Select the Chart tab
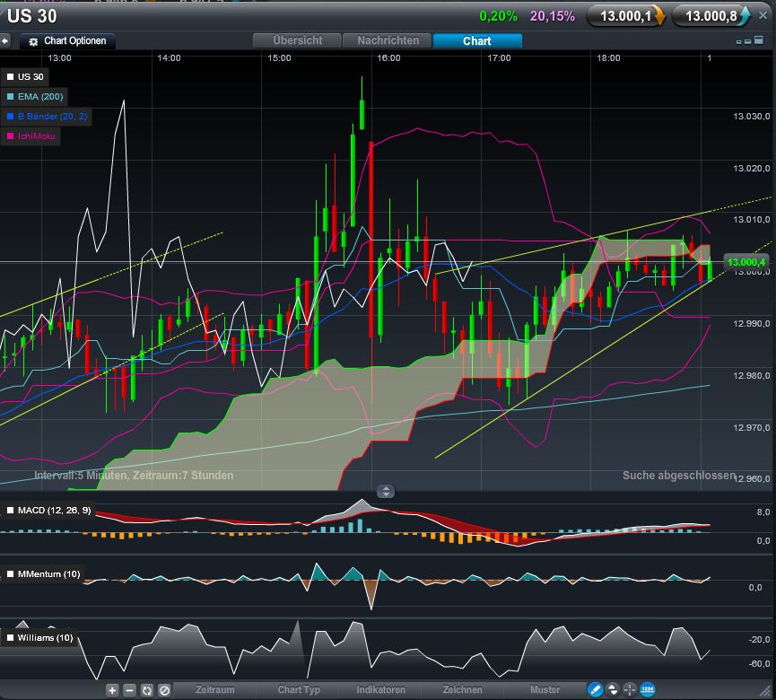This screenshot has width=776, height=700. click(x=477, y=40)
